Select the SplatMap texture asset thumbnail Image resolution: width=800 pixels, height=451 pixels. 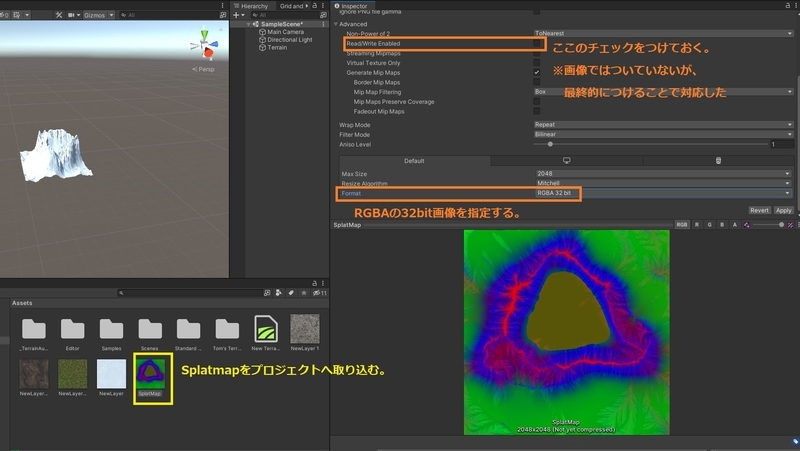[150, 373]
